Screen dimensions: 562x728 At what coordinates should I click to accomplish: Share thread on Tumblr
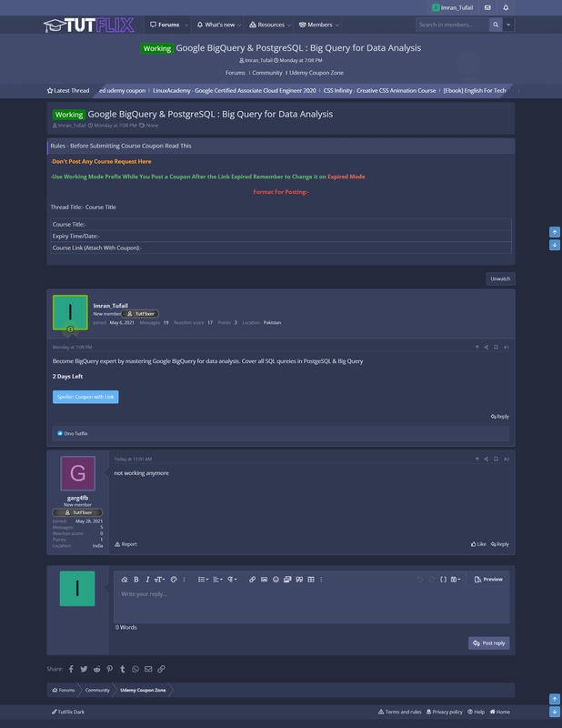pyautogui.click(x=123, y=669)
